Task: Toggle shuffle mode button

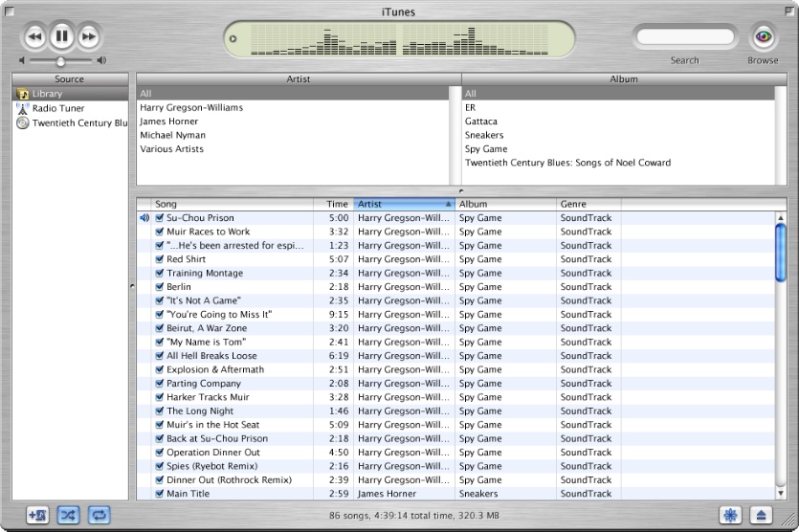Action: (x=69, y=515)
